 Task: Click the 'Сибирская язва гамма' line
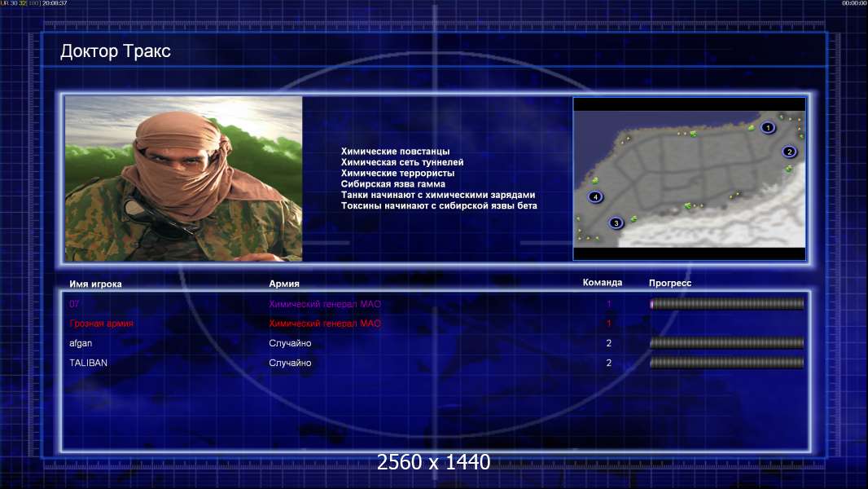[393, 184]
